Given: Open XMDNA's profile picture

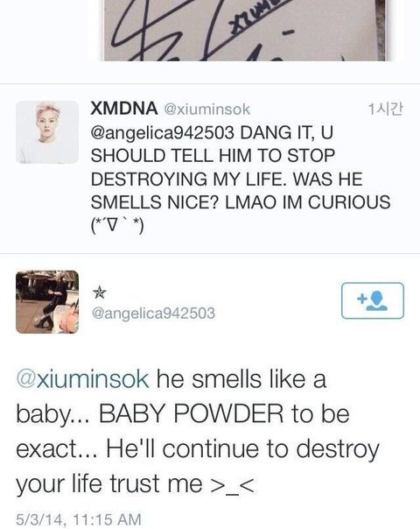Looking at the screenshot, I should click(47, 132).
